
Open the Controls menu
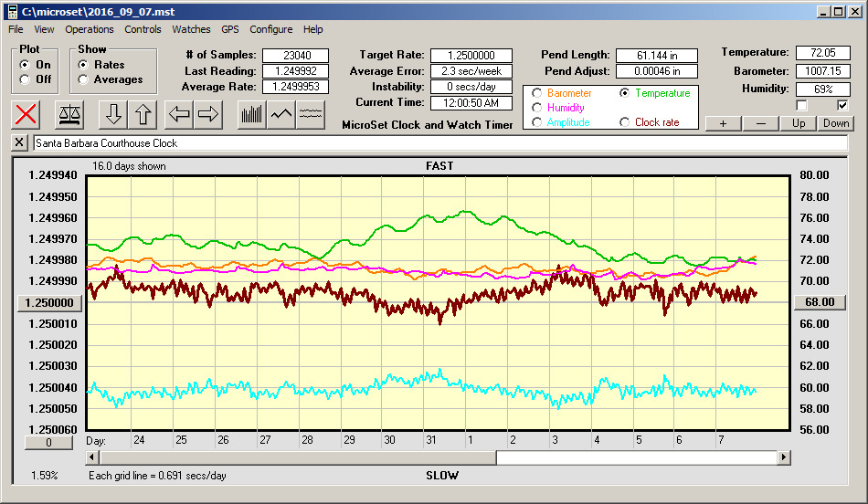click(x=143, y=29)
